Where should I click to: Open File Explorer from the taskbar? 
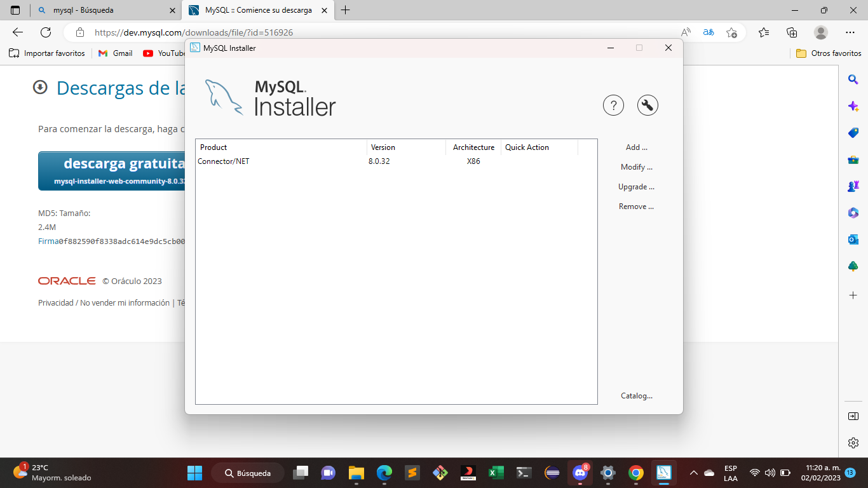356,473
